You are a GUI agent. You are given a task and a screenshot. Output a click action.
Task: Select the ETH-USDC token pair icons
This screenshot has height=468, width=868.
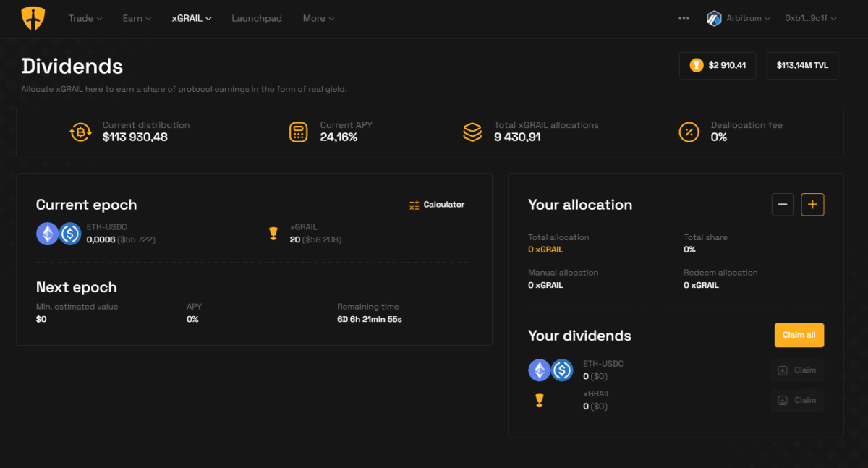[59, 233]
